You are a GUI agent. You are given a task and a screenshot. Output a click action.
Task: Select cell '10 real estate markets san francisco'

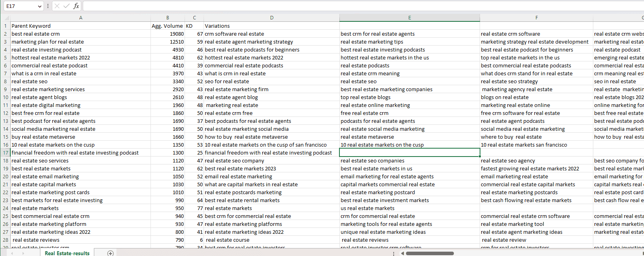536,145
